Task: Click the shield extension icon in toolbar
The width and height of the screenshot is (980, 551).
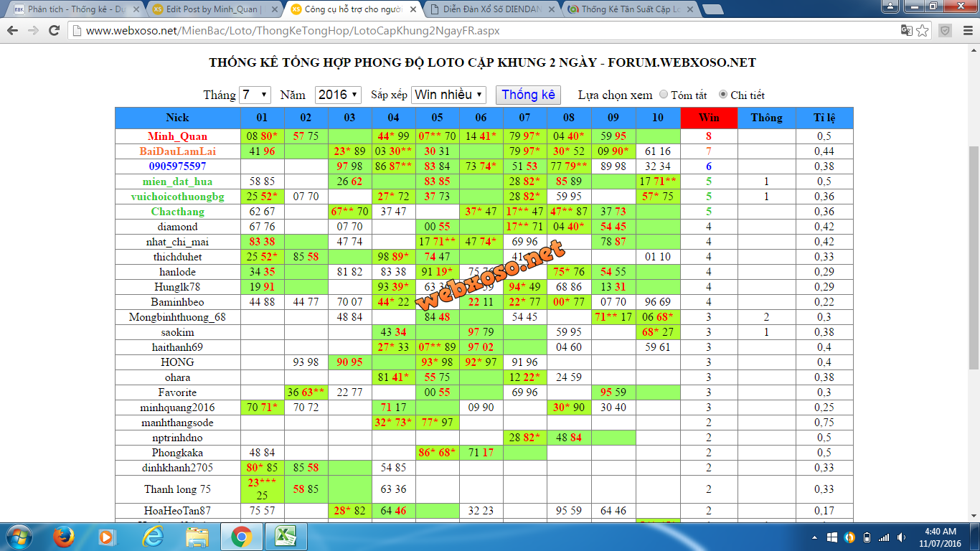Action: pos(945,31)
